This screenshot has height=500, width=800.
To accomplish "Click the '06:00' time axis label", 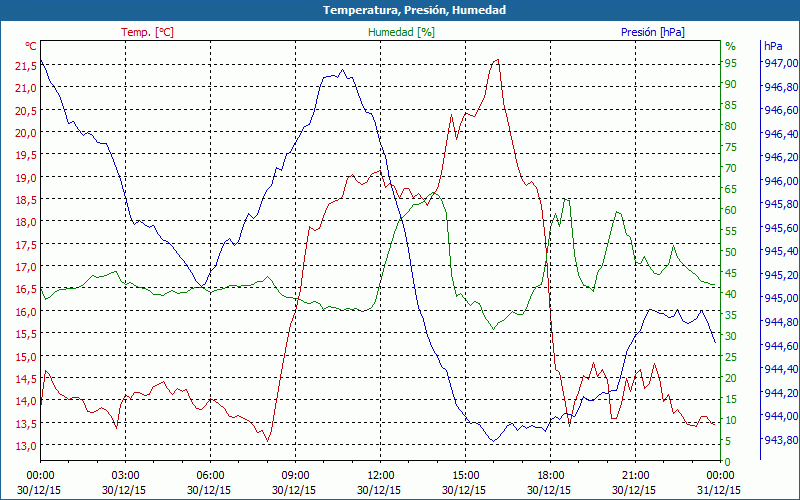I will point(211,476).
